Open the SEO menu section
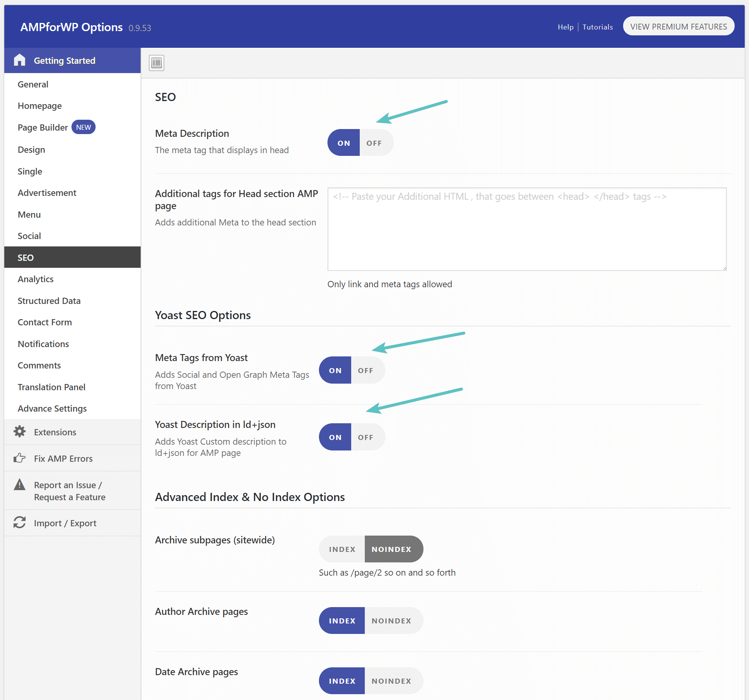The image size is (749, 700). click(x=26, y=257)
